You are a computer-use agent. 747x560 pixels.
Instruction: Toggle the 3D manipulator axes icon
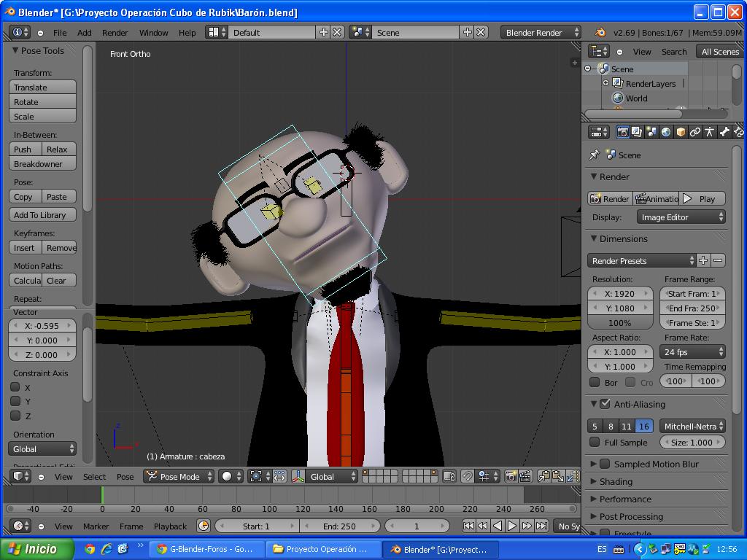[298, 477]
